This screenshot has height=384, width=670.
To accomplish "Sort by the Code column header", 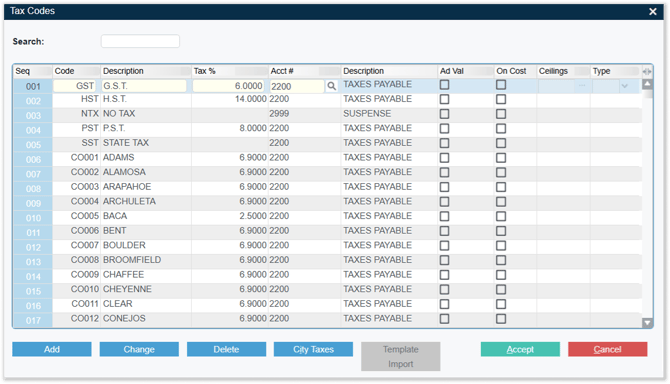I will [76, 71].
